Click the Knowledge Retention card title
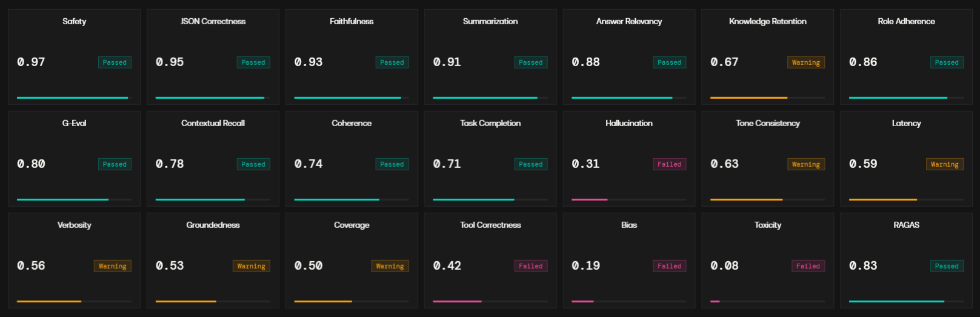This screenshot has height=317, width=980. point(768,21)
